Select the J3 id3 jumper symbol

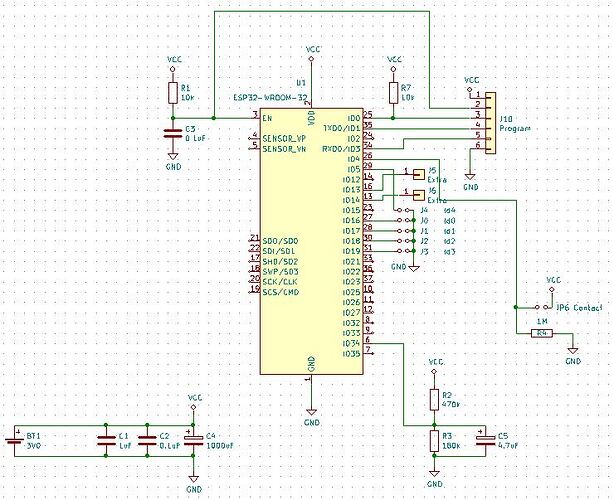pos(405,251)
